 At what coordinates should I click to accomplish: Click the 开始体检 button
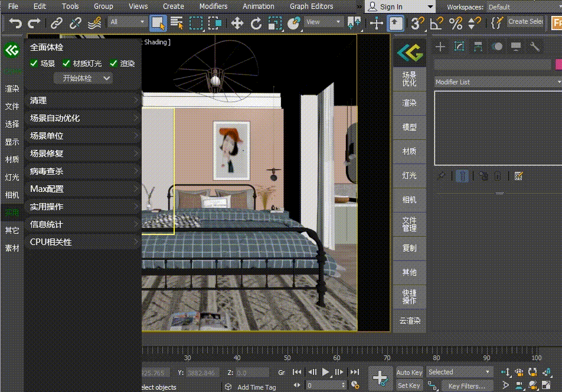coord(78,78)
